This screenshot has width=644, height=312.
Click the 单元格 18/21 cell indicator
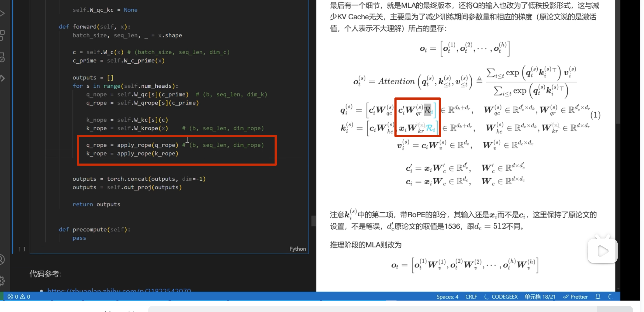540,297
